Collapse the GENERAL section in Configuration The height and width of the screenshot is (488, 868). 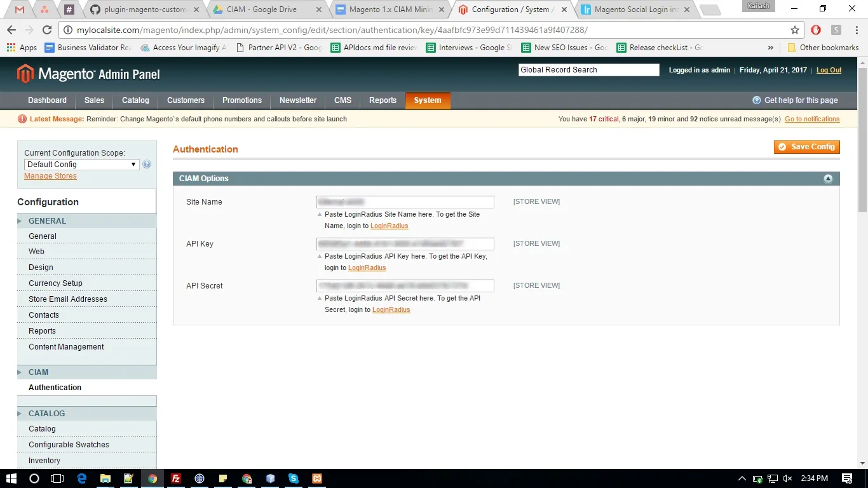coord(86,221)
